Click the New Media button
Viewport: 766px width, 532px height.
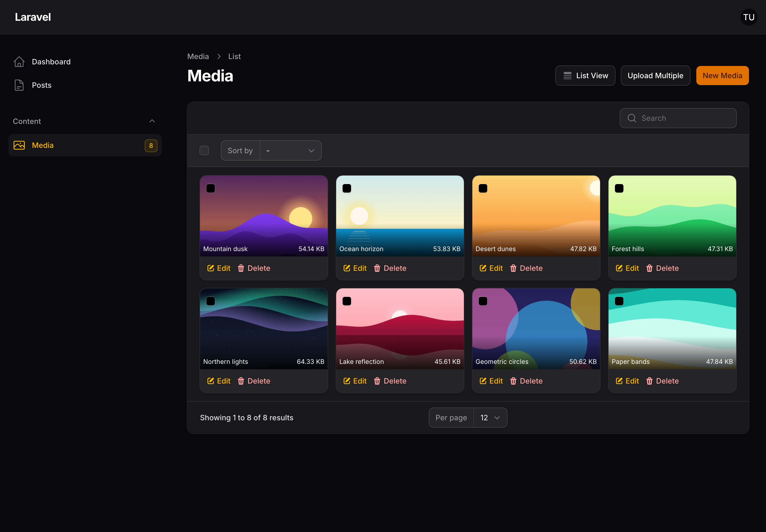coord(722,76)
